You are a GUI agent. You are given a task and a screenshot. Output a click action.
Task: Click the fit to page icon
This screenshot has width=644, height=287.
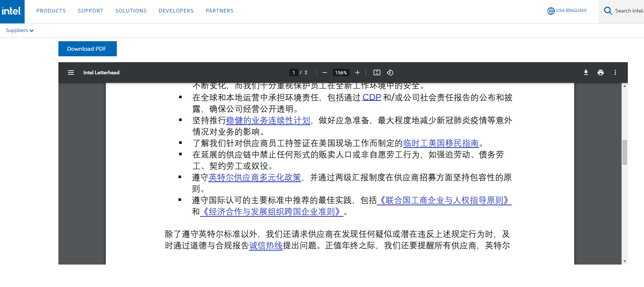(377, 72)
